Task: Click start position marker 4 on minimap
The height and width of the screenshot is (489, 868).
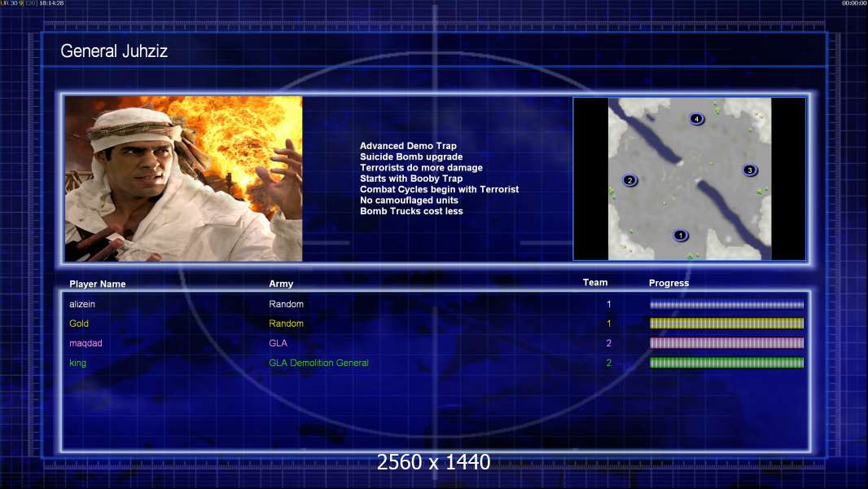Action: click(696, 118)
